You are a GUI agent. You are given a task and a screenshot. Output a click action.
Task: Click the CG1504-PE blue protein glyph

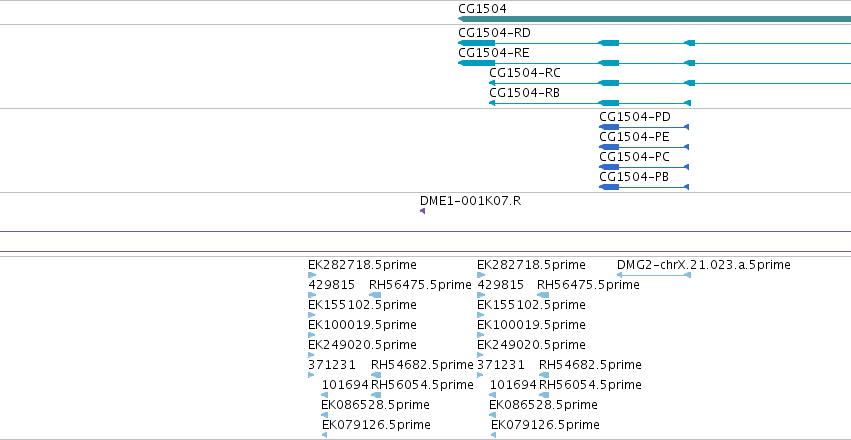point(644,147)
